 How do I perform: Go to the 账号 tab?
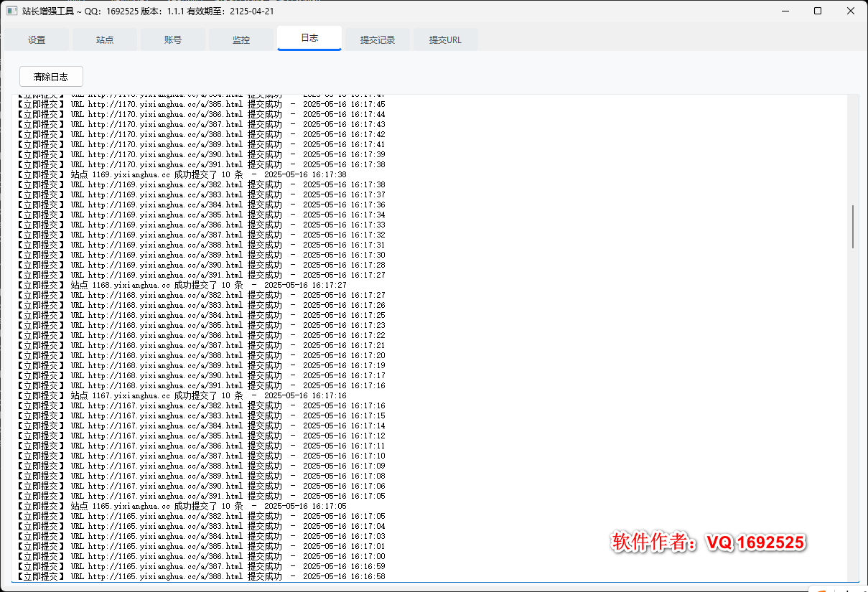coord(173,40)
